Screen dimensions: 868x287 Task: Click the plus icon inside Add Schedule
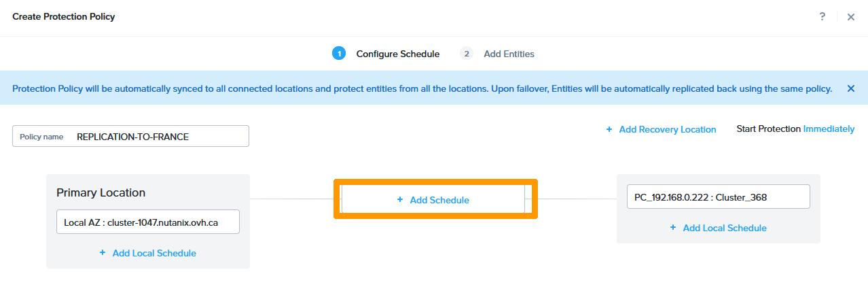pos(400,199)
